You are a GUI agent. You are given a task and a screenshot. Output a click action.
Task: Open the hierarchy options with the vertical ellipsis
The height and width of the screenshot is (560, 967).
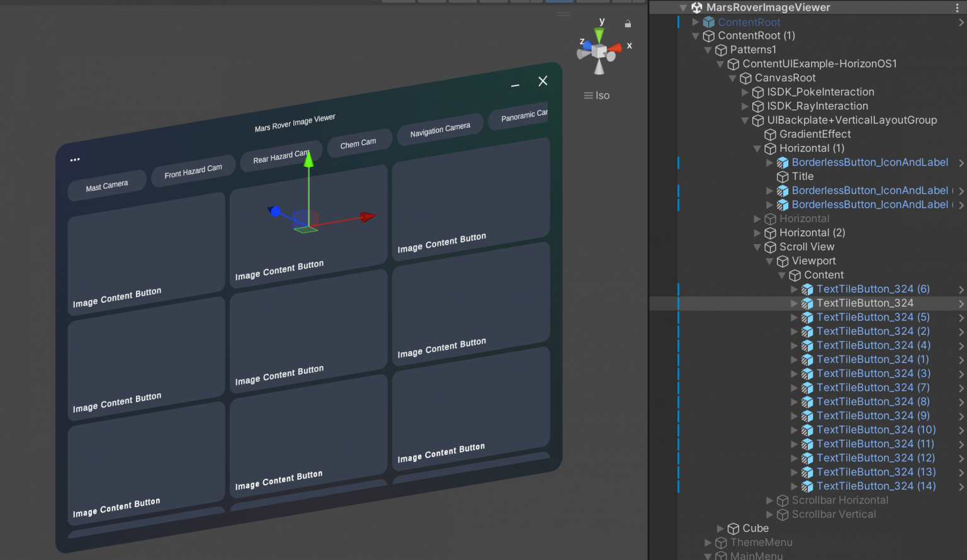tap(958, 7)
